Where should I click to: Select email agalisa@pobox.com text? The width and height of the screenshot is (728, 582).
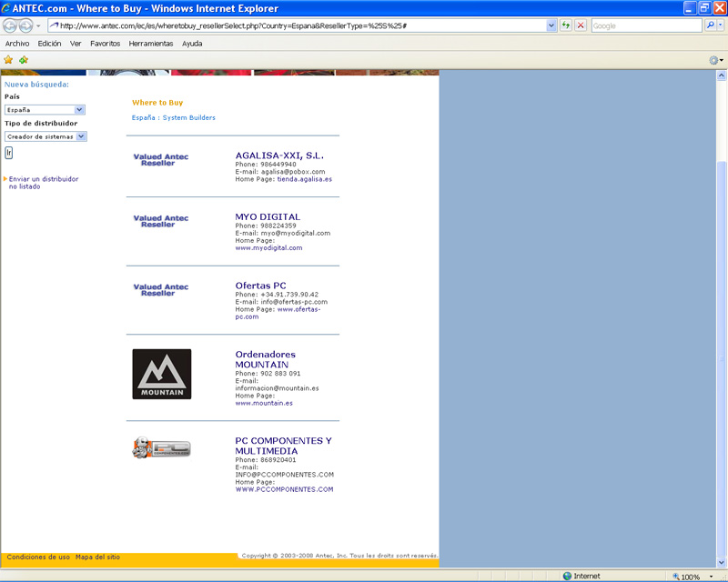pos(293,172)
